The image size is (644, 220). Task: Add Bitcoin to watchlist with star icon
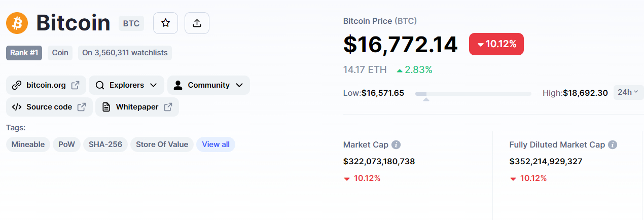pyautogui.click(x=165, y=23)
